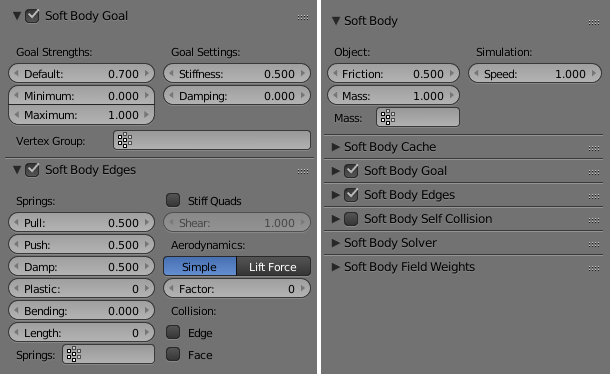
Task: Enable Face collision checkbox
Action: (173, 354)
